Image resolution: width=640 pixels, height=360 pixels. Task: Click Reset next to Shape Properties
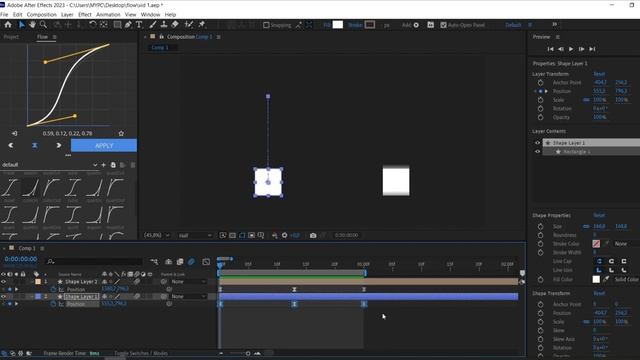(599, 215)
